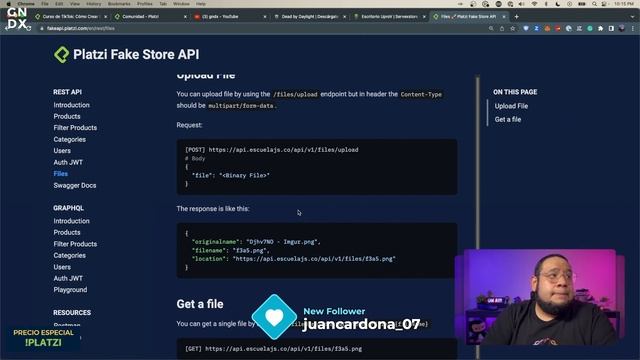Close the YouTube tab

(x=264, y=17)
